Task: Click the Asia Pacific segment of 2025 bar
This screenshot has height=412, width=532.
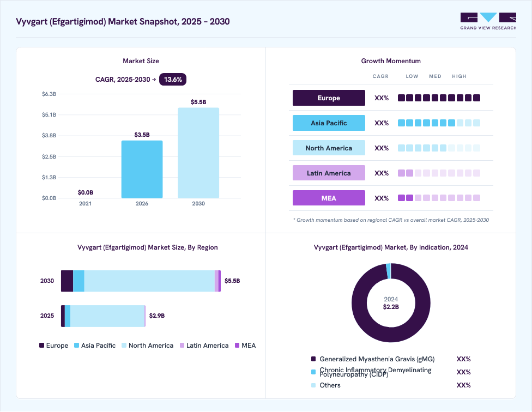Action: [68, 316]
